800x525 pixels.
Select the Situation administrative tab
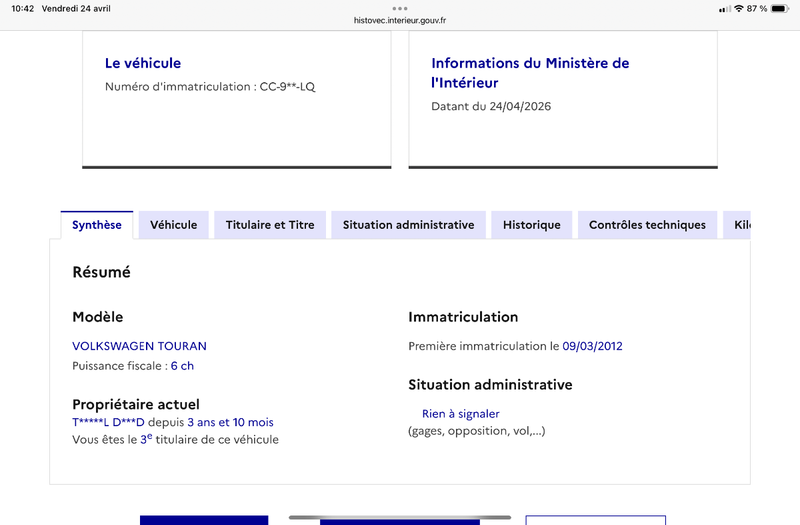[x=408, y=225]
